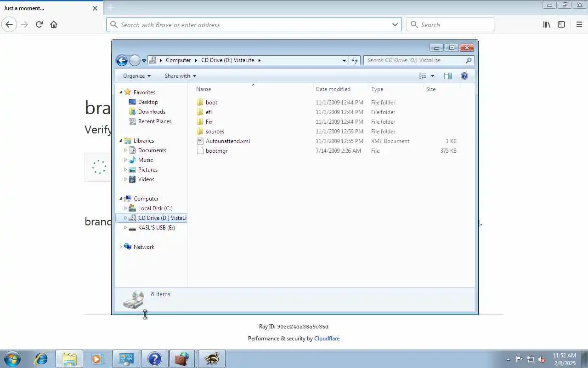Open the address bar dropdown chevron

tap(395, 25)
